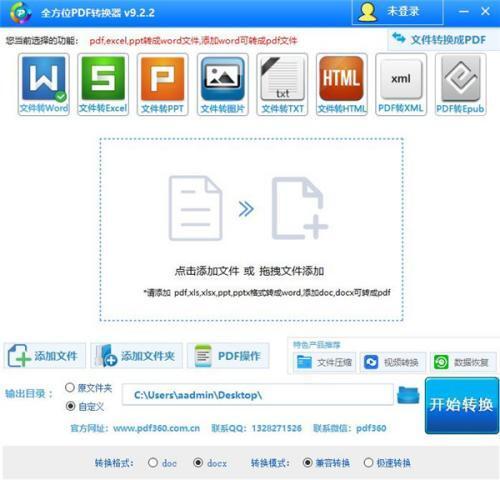500x480 pixels.
Task: Click the output path field C:\Users\aadmin\Desktop\
Action: [258, 395]
